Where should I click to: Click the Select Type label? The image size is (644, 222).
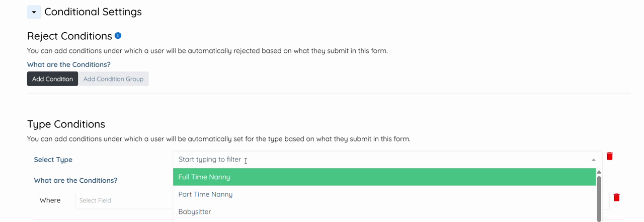pos(53,160)
